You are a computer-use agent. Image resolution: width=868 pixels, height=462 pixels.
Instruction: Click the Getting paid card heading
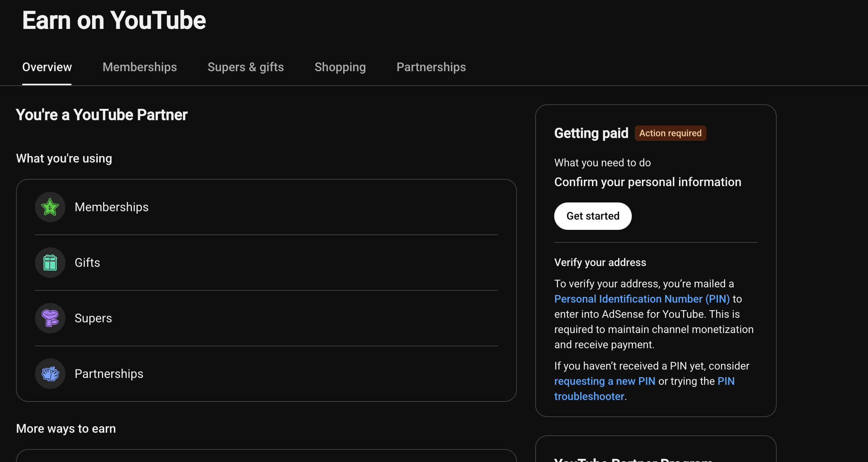click(591, 133)
